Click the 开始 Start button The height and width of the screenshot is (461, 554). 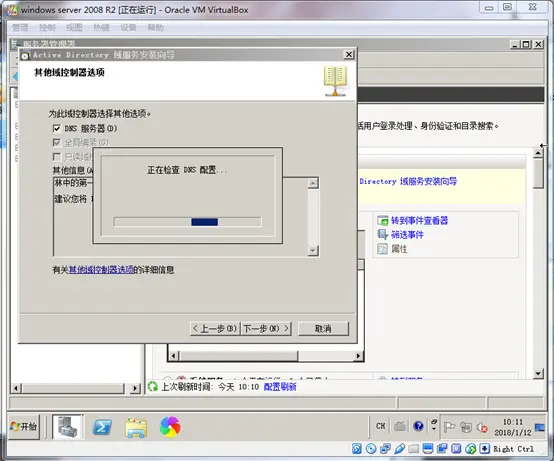point(24,427)
